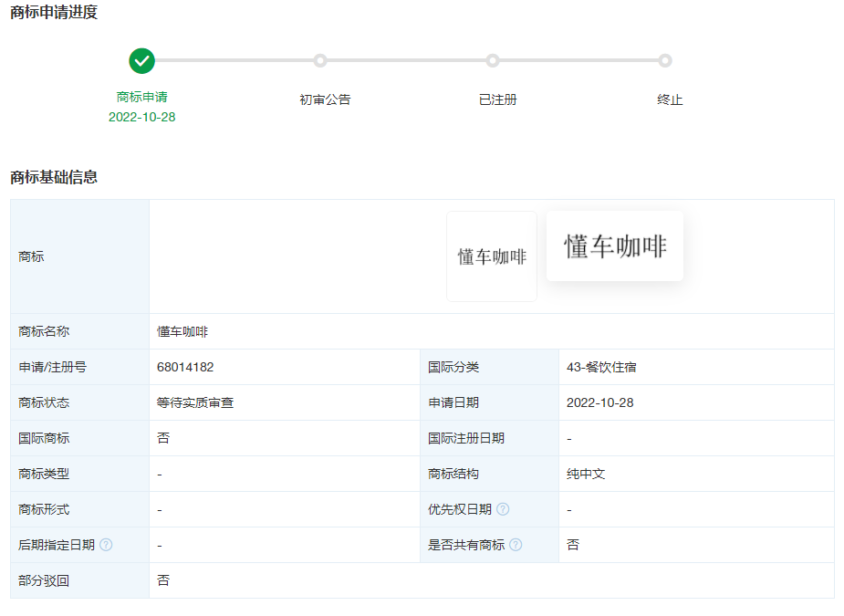Open help icon next to 后期指定日期
The image size is (844, 616).
[106, 545]
